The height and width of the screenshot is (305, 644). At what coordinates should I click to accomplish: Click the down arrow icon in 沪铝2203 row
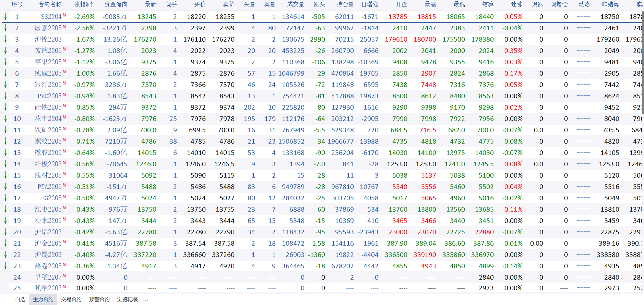tap(5, 232)
